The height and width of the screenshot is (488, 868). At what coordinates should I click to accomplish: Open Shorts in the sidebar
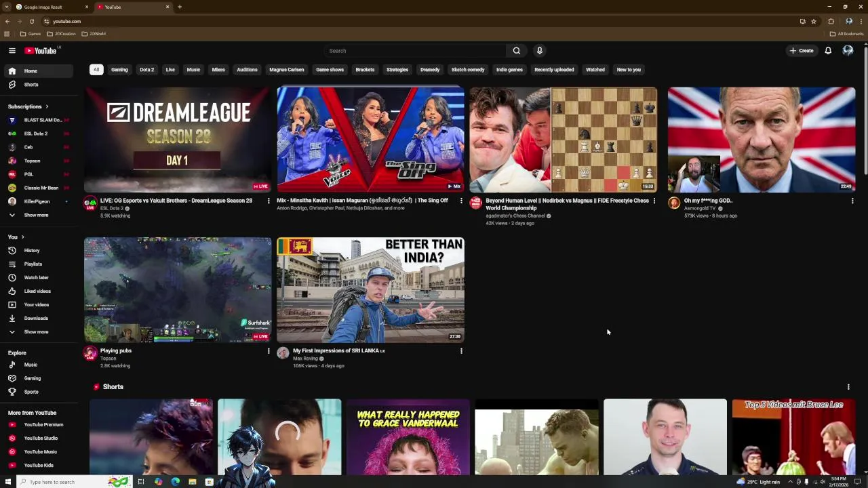point(39,85)
